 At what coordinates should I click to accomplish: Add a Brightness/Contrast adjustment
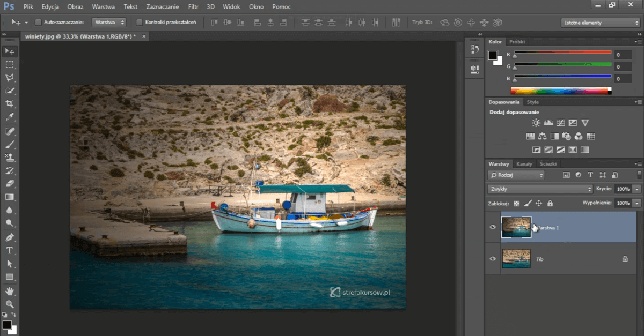(x=536, y=123)
